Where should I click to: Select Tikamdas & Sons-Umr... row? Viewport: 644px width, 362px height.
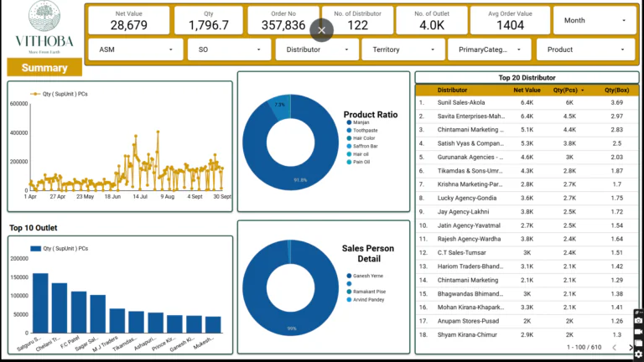[527, 171]
